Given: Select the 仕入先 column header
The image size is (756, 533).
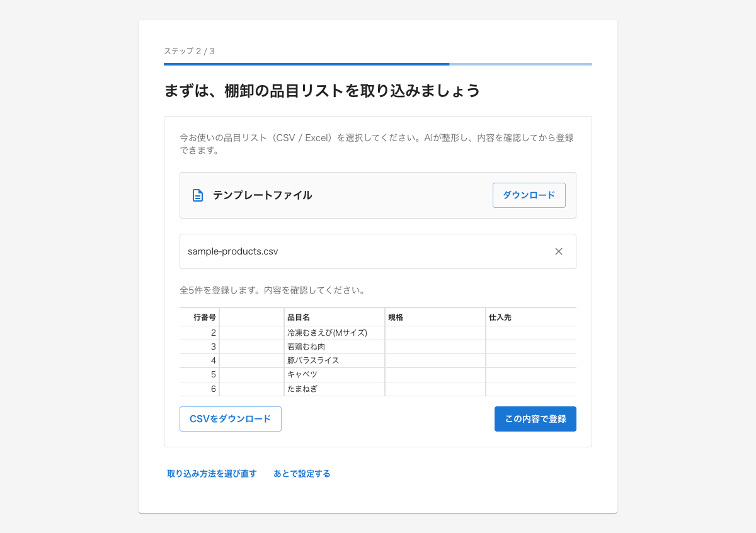Looking at the screenshot, I should [x=531, y=317].
